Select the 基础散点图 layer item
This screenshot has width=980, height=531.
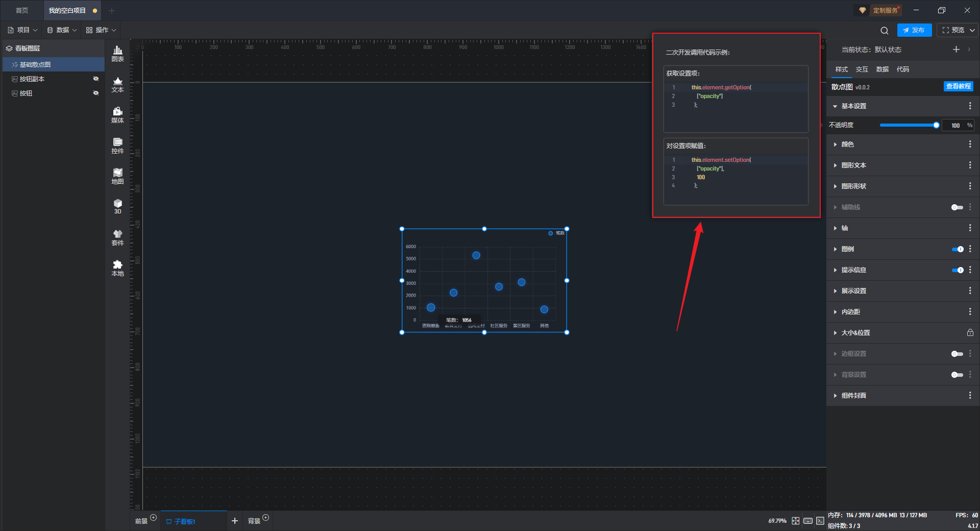click(x=35, y=65)
